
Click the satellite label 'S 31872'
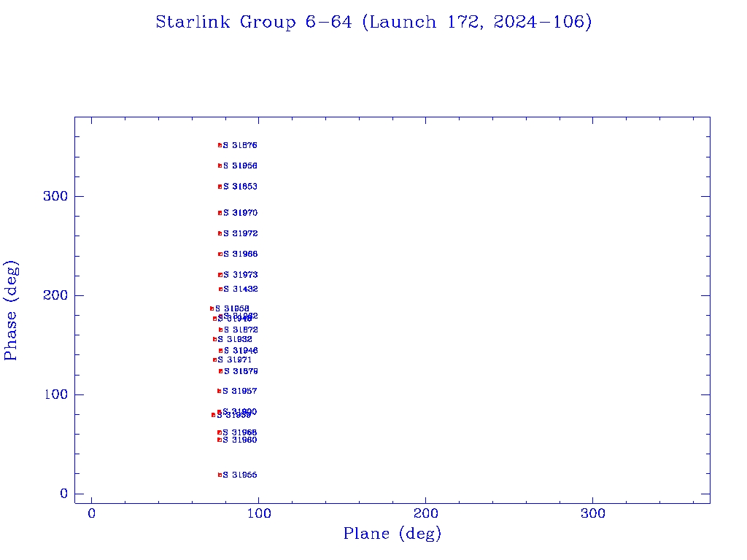pos(241,330)
